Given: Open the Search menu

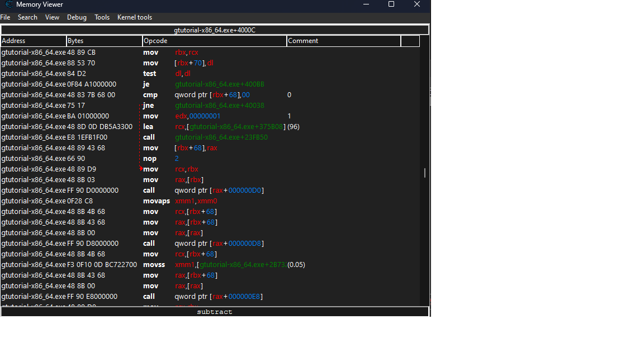Looking at the screenshot, I should (x=27, y=17).
